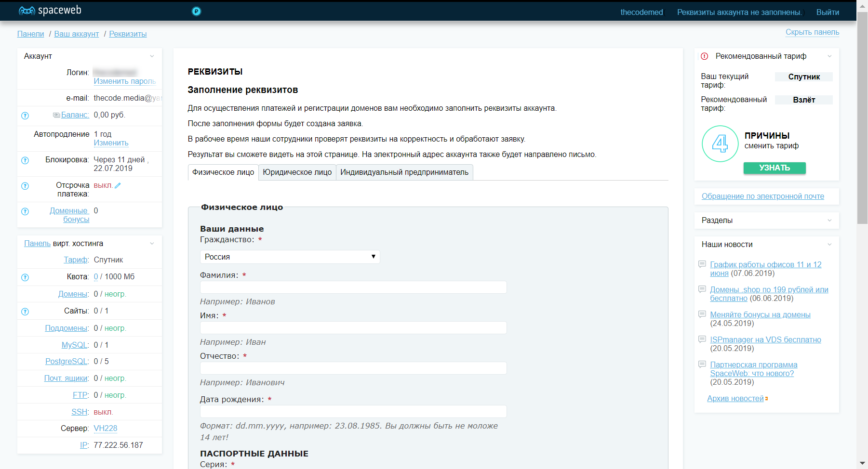Click the Изменить пароль link
The width and height of the screenshot is (868, 469).
[x=124, y=81]
